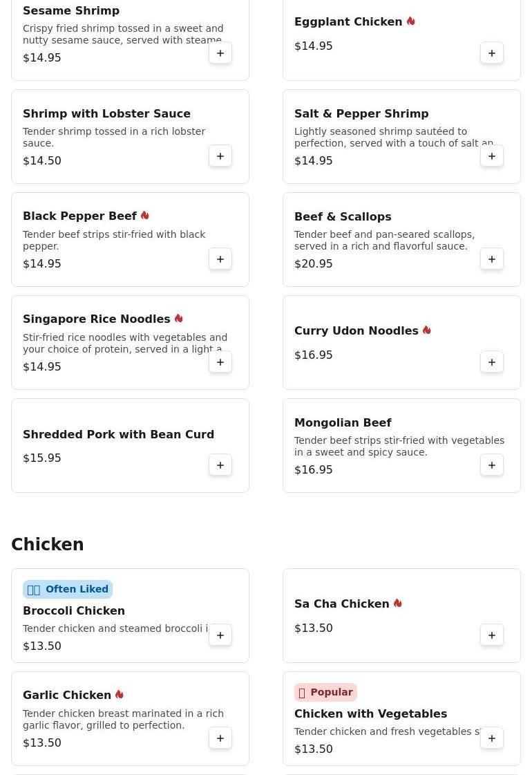Add Garlic Chicken via plus icon
Viewport: 532px width, 775px height.
tap(220, 738)
